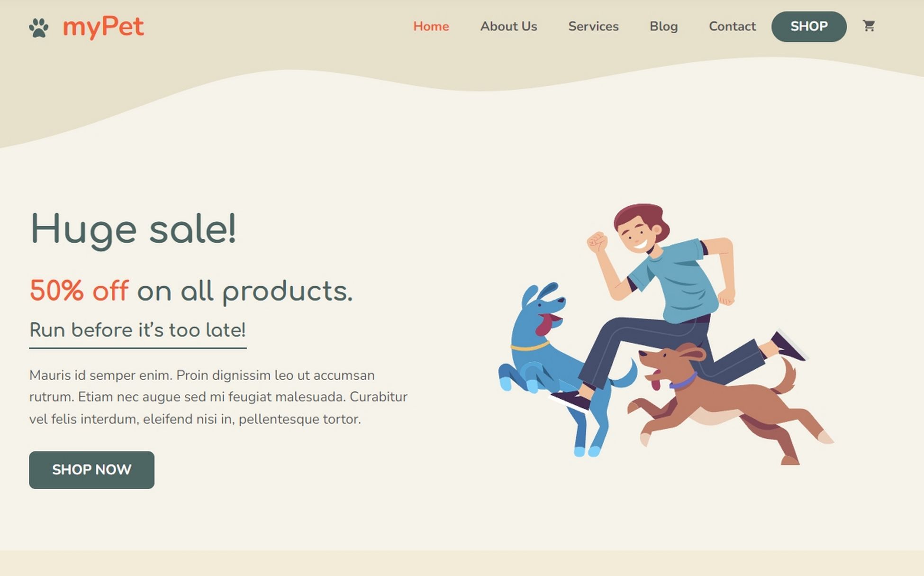Click the man's raised fist in illustration

[x=597, y=242]
